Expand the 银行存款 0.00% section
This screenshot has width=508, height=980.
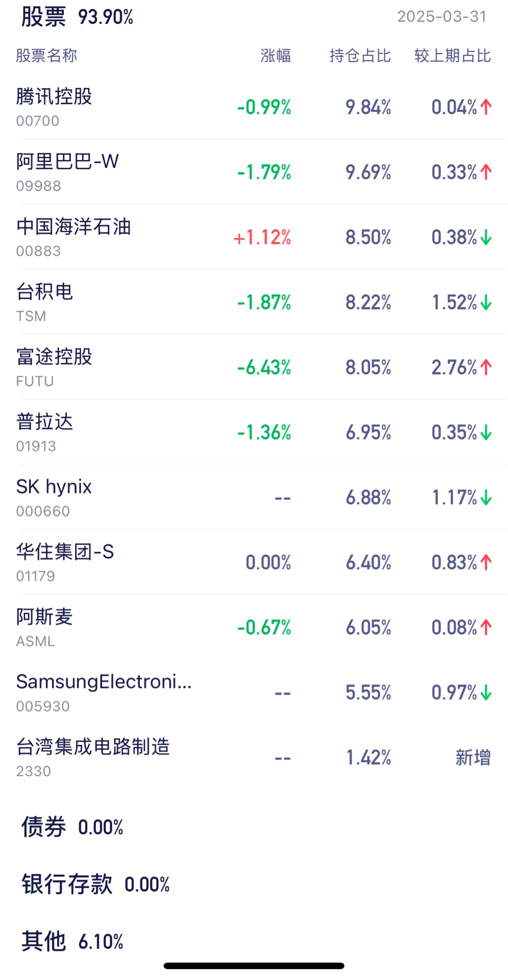tap(95, 884)
